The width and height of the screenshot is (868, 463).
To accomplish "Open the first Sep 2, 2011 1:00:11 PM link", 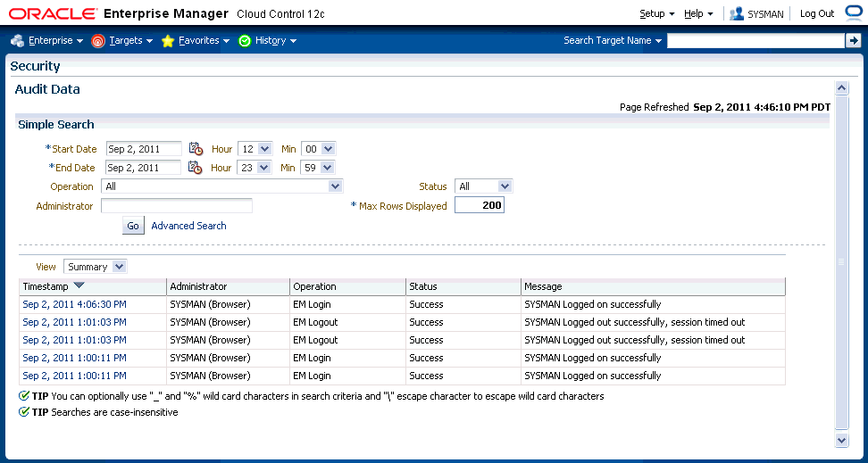I will pyautogui.click(x=75, y=358).
